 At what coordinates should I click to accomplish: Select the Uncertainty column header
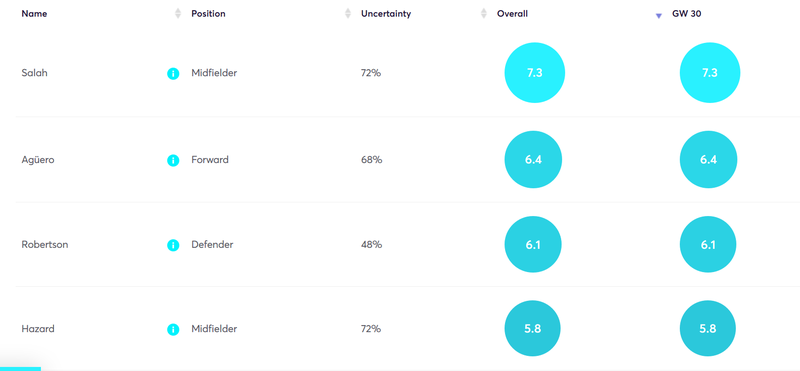click(386, 14)
